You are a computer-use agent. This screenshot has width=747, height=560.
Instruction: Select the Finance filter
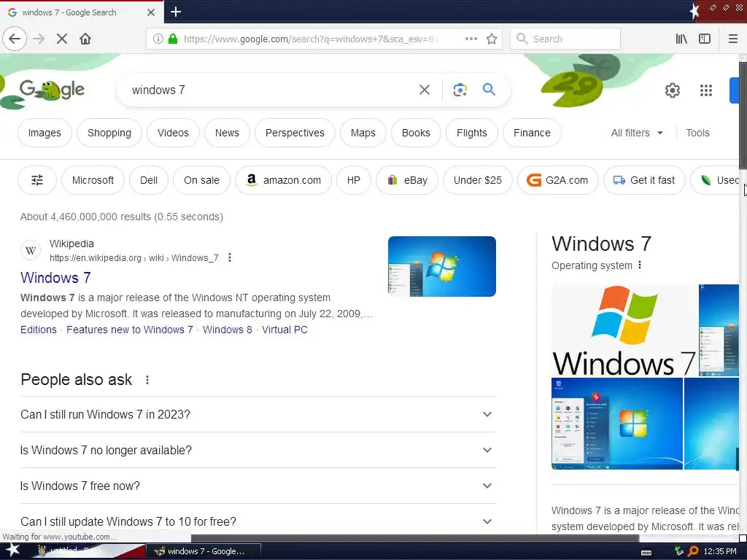tap(532, 133)
